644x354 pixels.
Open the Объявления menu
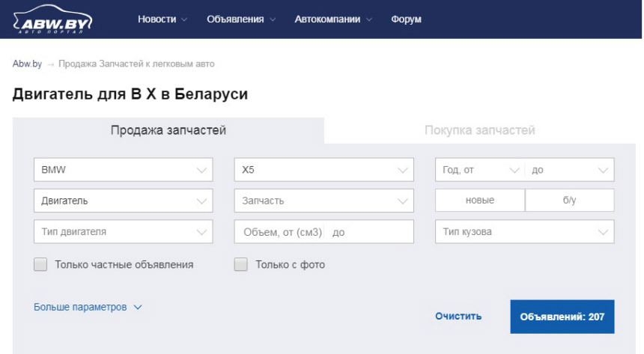point(235,19)
